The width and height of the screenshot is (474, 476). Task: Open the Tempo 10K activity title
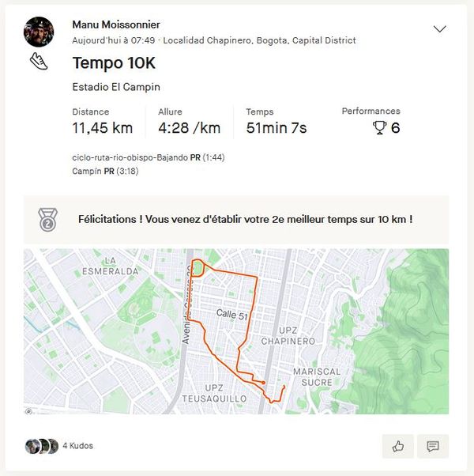(114, 62)
